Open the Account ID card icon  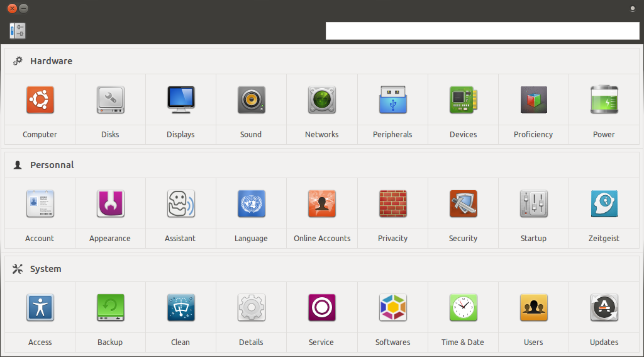coord(40,203)
